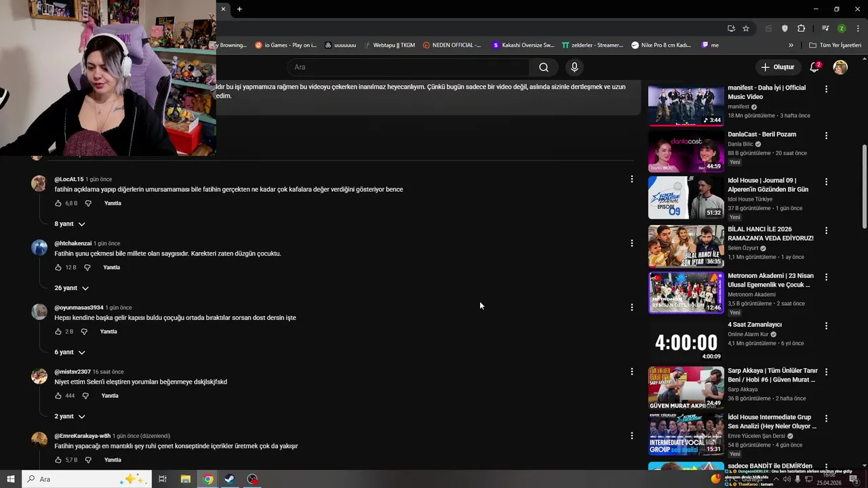Dislike the comment by @htchakenzai
868x488 pixels.
[x=87, y=268]
